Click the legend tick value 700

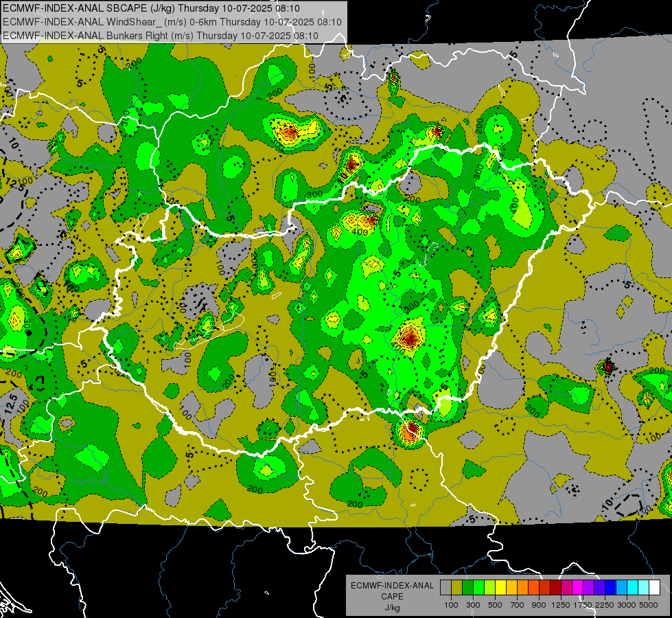click(518, 605)
